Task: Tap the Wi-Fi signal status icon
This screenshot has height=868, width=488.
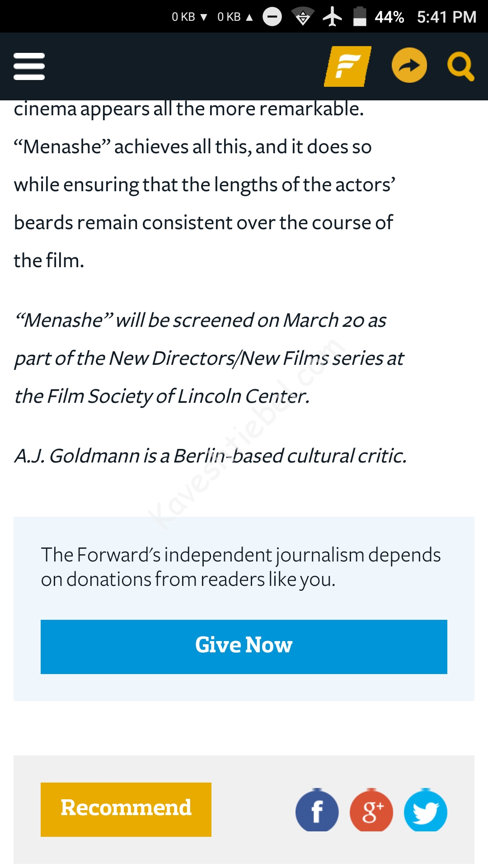Action: point(303,17)
